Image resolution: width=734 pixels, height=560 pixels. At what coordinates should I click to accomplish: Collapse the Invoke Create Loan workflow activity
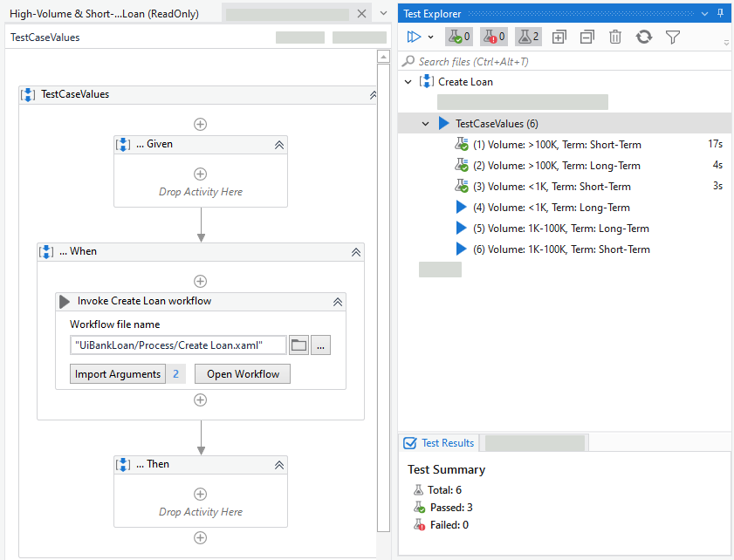pyautogui.click(x=338, y=302)
